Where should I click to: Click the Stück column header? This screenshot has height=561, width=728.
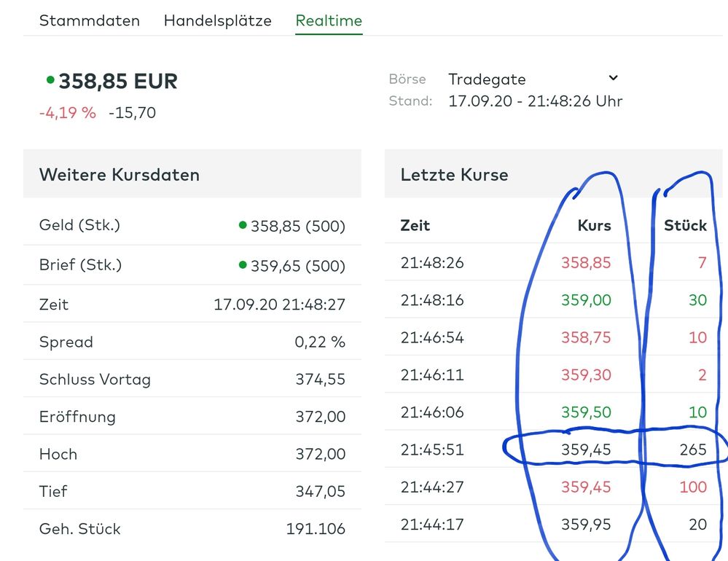pos(685,226)
